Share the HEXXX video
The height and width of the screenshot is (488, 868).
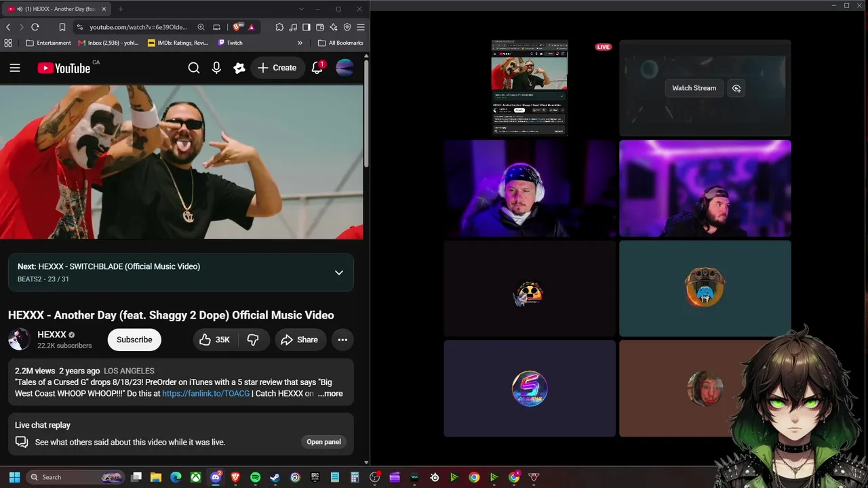click(x=299, y=340)
